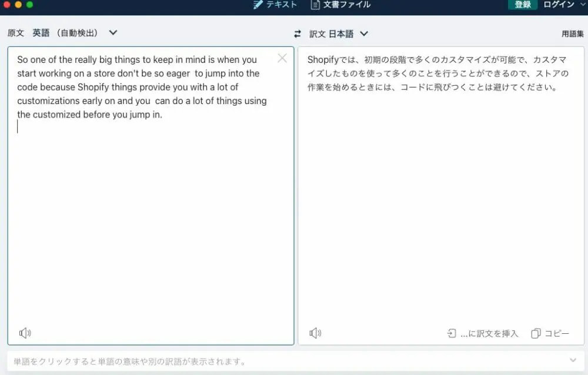Expand the dictionary bar at the bottom

[573, 360]
